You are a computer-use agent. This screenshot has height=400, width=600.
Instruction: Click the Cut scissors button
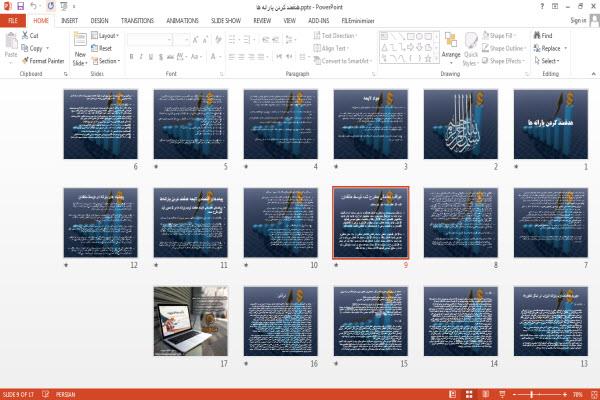pos(30,36)
